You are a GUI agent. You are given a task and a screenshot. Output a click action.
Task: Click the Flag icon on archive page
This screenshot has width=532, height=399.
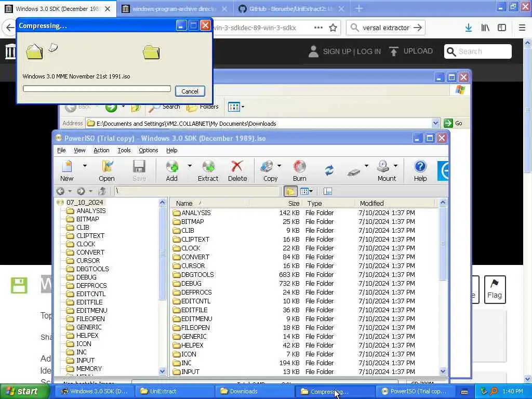pyautogui.click(x=495, y=289)
